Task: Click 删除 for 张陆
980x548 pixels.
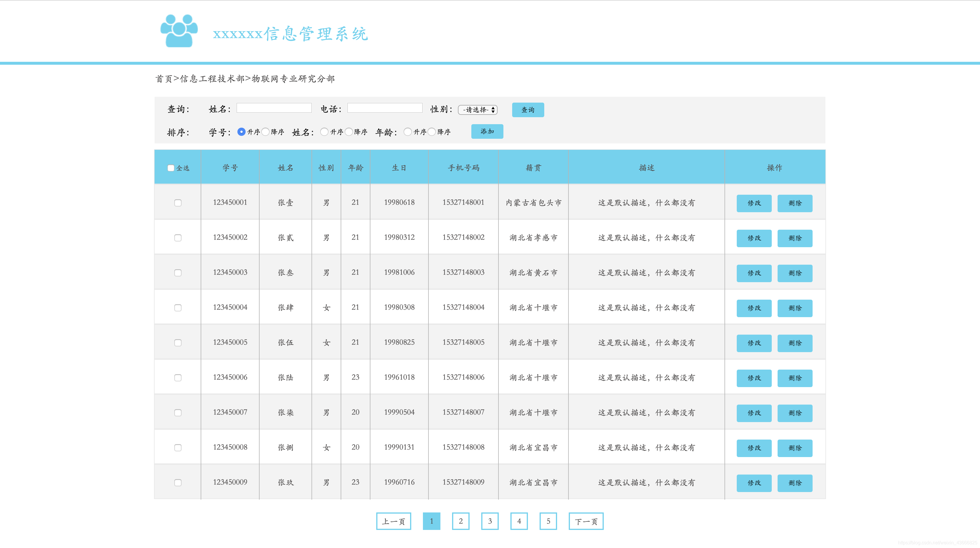Action: click(795, 378)
